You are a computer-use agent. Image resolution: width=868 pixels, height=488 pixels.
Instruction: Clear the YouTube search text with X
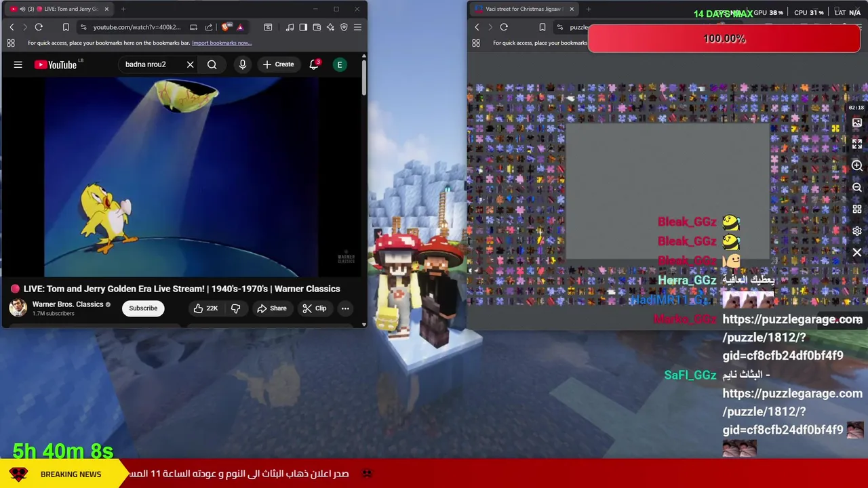(190, 64)
